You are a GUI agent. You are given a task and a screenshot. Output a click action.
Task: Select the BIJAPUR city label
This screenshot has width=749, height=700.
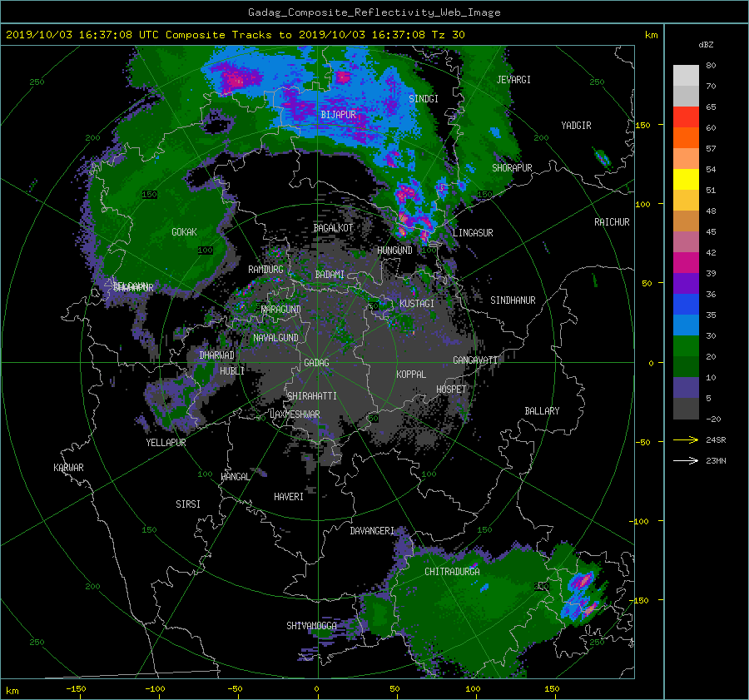pyautogui.click(x=338, y=115)
